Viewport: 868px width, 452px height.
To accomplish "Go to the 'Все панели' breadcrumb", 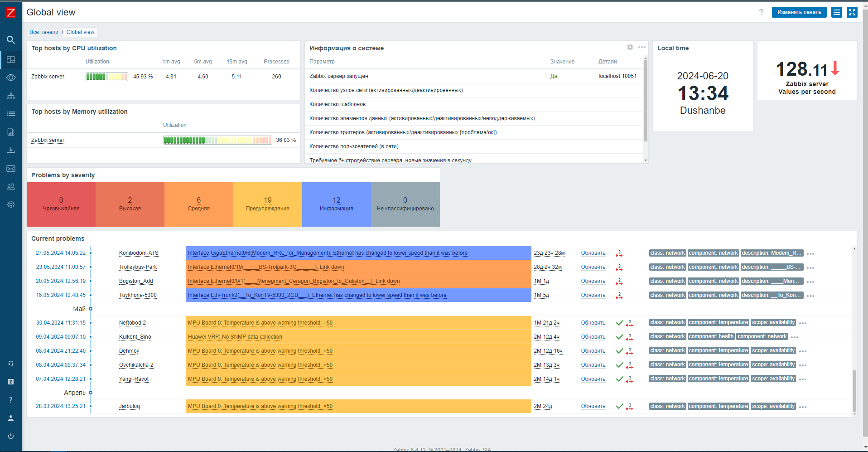I will pyautogui.click(x=44, y=32).
